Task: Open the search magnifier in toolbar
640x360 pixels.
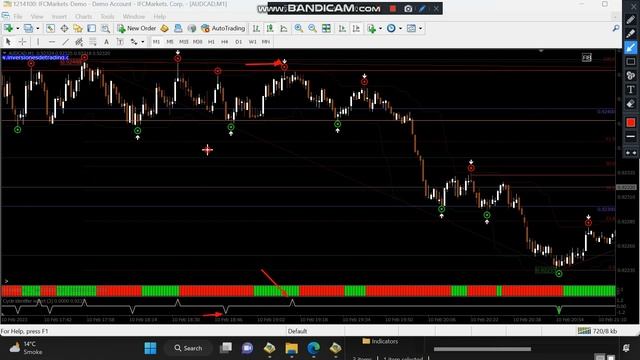Action: 616,28
